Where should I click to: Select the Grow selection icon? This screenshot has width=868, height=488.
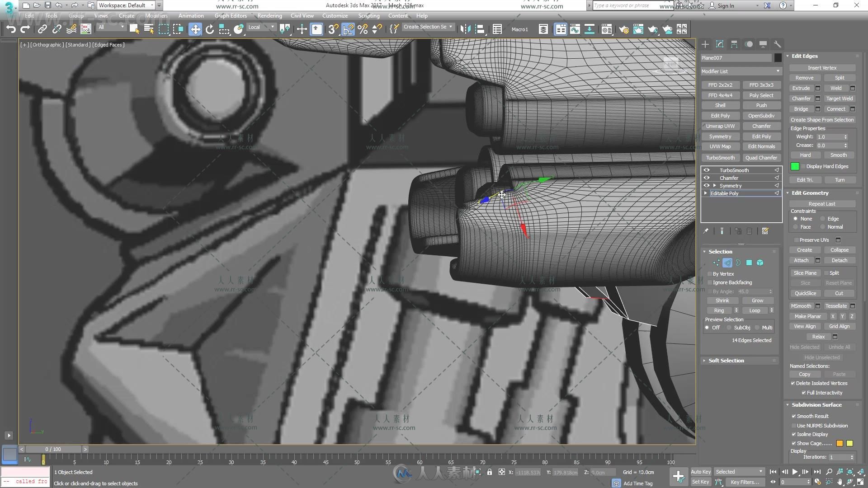pos(756,300)
